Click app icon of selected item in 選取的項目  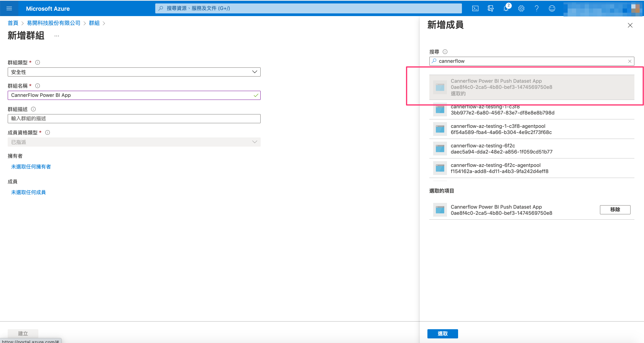point(440,210)
